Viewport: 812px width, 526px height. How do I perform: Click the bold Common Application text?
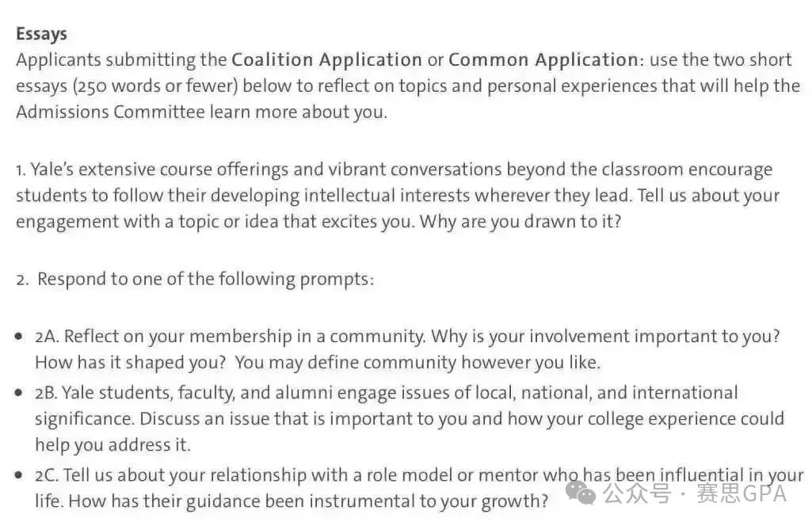point(543,59)
